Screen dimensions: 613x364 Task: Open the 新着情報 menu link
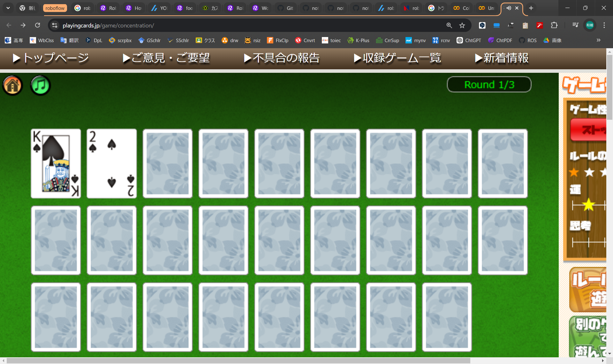click(x=502, y=58)
